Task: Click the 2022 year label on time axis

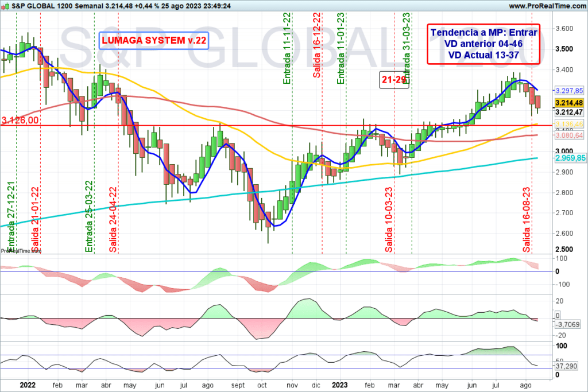Action: pyautogui.click(x=28, y=385)
